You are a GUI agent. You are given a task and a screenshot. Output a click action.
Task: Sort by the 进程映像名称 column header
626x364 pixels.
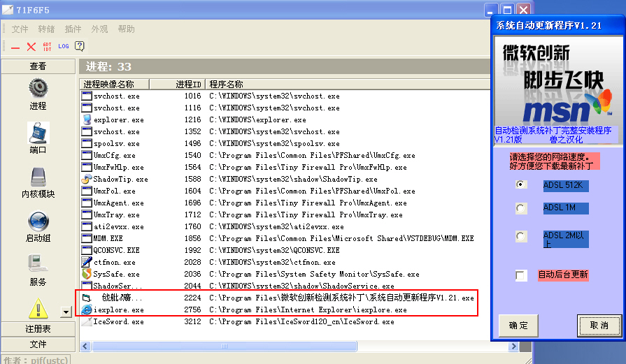click(x=114, y=84)
